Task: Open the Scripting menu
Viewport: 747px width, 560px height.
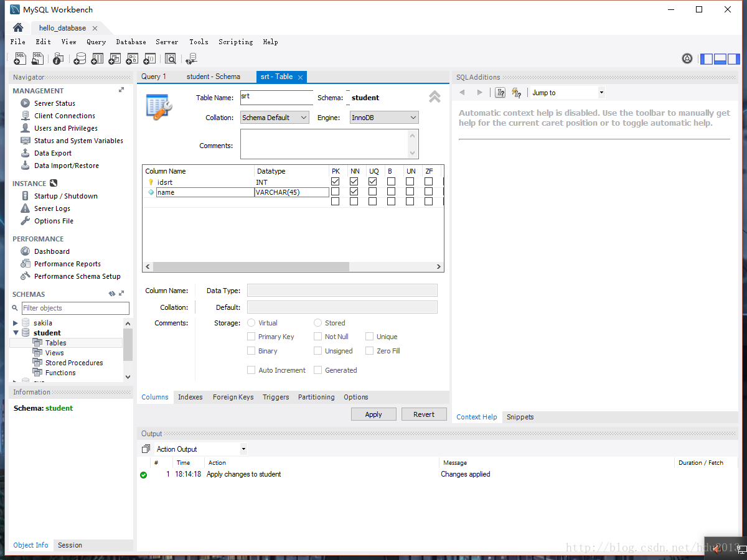Action: pyautogui.click(x=235, y=42)
